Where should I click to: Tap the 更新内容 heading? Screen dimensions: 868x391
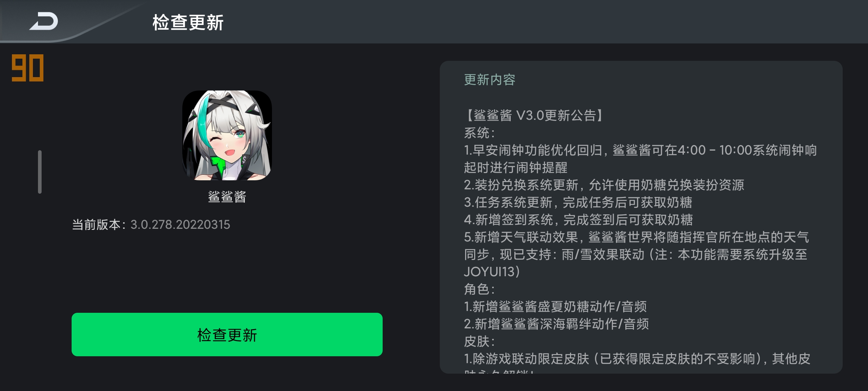[x=490, y=80]
